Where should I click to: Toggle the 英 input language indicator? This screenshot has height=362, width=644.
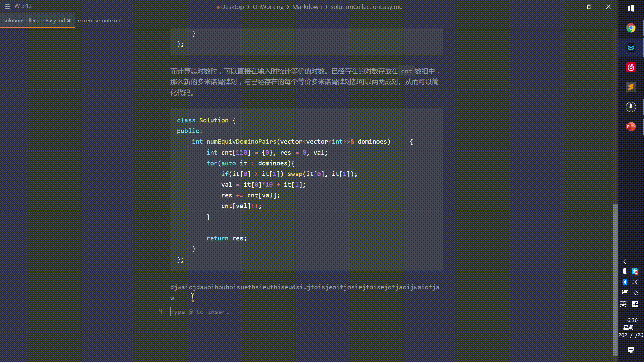623,304
